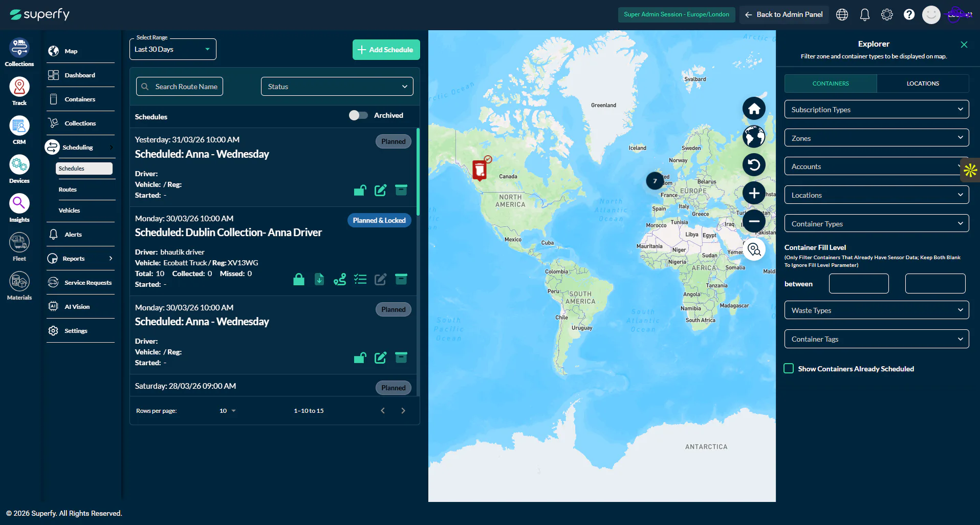Click the map refresh/reset button
The image size is (980, 525).
pos(754,165)
